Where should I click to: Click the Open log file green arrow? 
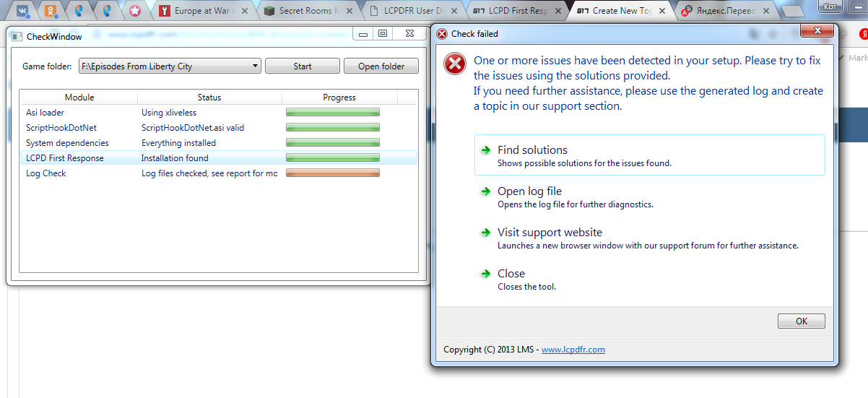click(x=485, y=191)
